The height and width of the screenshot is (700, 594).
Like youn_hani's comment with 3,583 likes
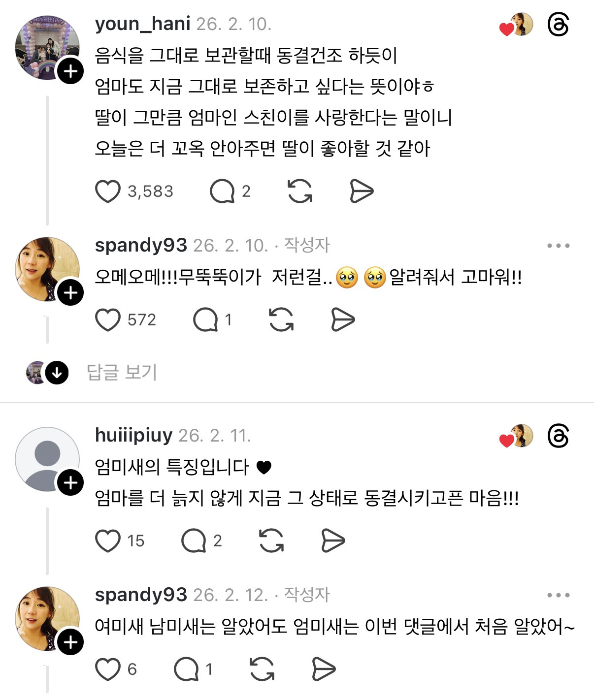tap(108, 191)
